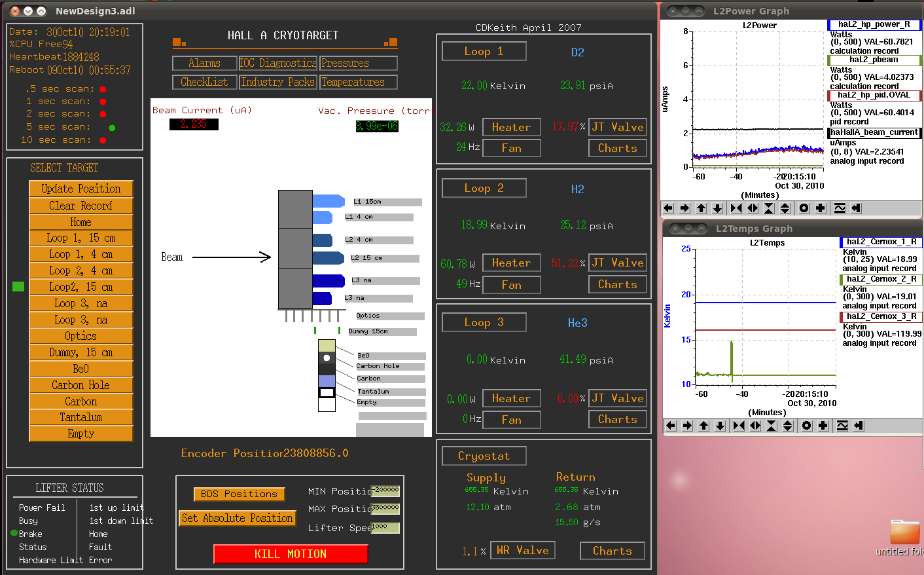The image size is (924, 575).
Task: Click the circle icon in L2Temps Graph toolbar
Action: coord(807,426)
